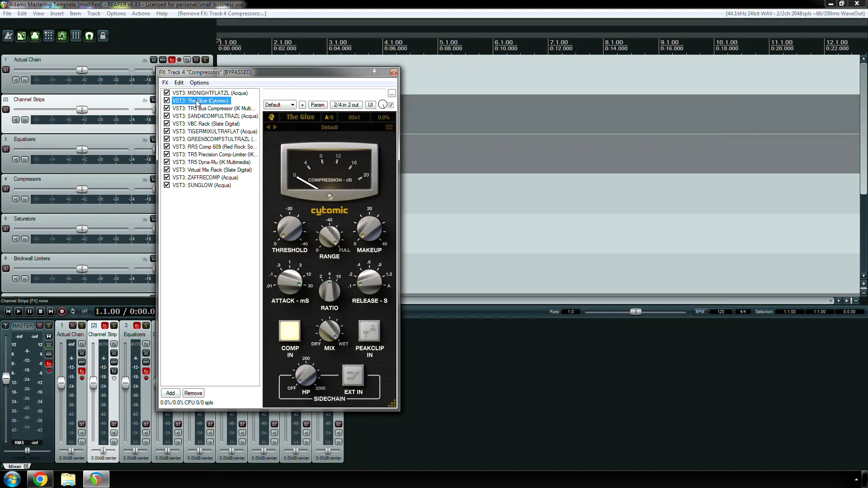Go to end of project transport button

coord(51,311)
